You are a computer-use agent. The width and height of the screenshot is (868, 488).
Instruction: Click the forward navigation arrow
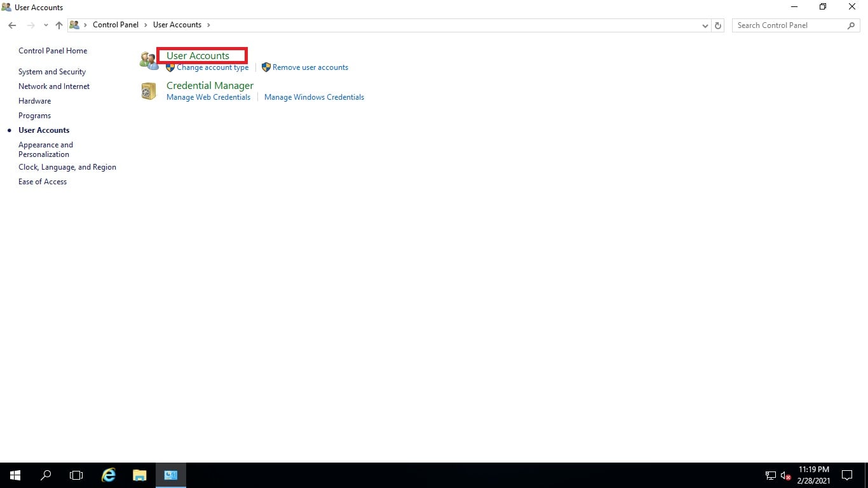[x=31, y=25]
